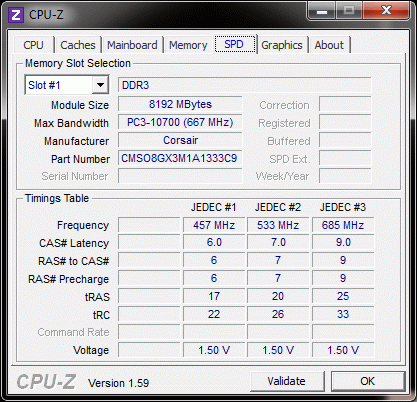Click the JEDEC #3 column header
Viewport: 417px width, 402px height.
[x=343, y=207]
